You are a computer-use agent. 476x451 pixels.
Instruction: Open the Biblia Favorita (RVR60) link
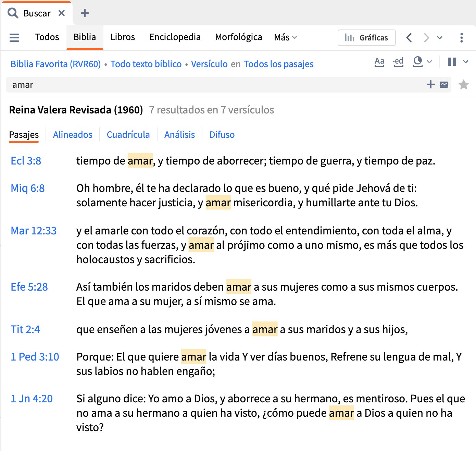55,64
